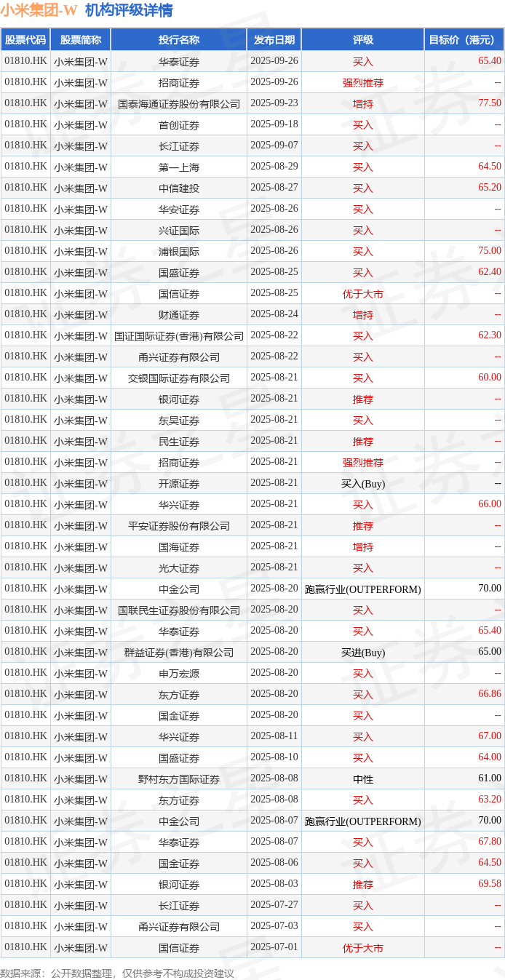This screenshot has height=980, width=505.
Task: Click the date 2025-07-01
Action: coord(274,947)
